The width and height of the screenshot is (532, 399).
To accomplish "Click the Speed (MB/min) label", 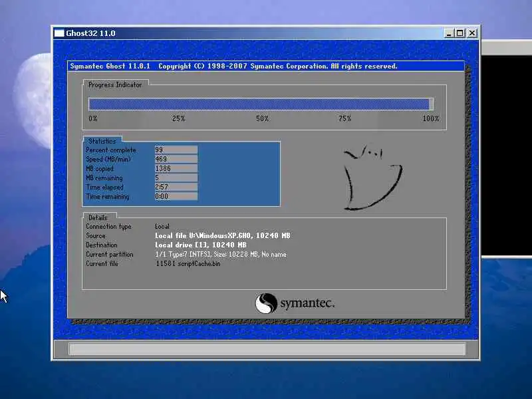I will (x=108, y=159).
